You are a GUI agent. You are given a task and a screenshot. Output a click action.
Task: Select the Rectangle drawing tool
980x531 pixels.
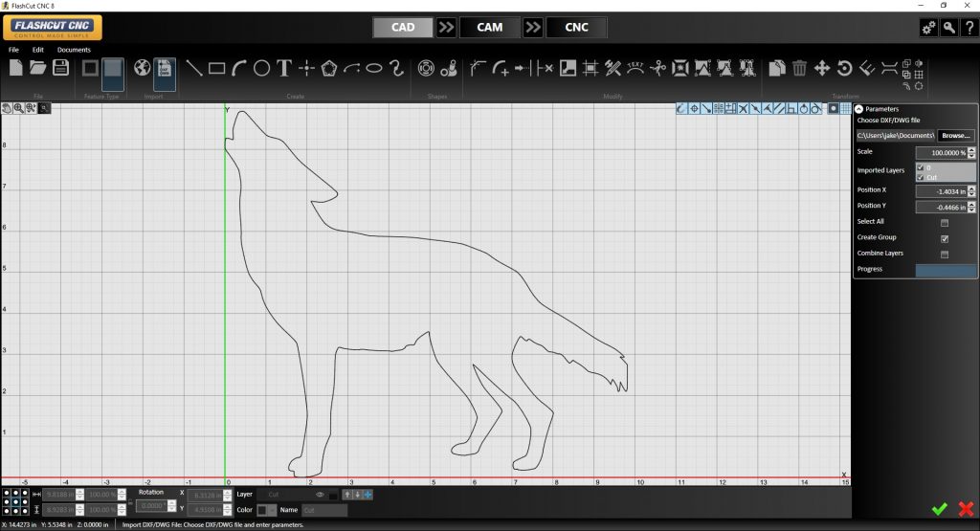pyautogui.click(x=216, y=68)
